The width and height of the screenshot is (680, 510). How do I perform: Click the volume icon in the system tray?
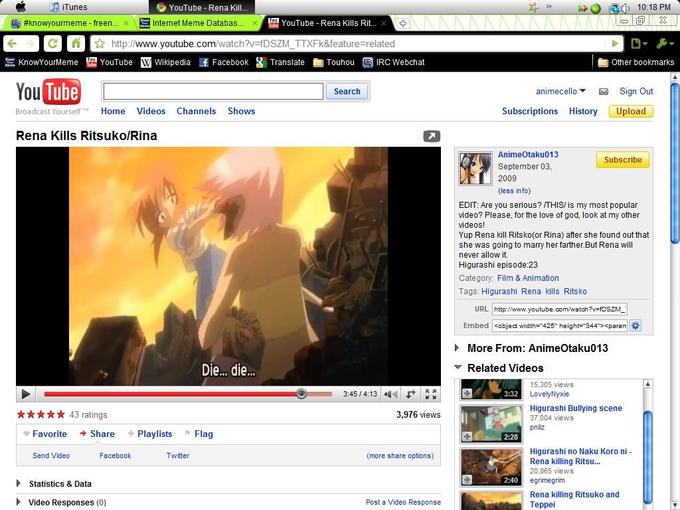[x=625, y=8]
